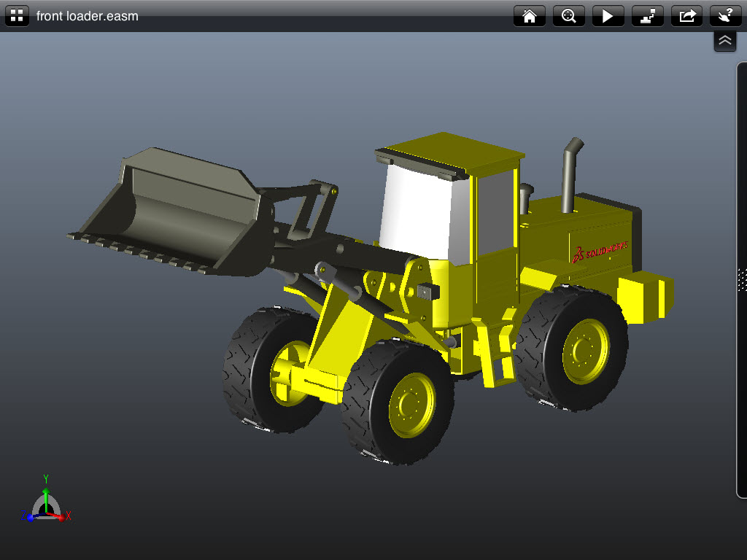Screen dimensions: 747x560
Task: Click the SOLIDWORKS logo on the engine cover
Action: 600,252
